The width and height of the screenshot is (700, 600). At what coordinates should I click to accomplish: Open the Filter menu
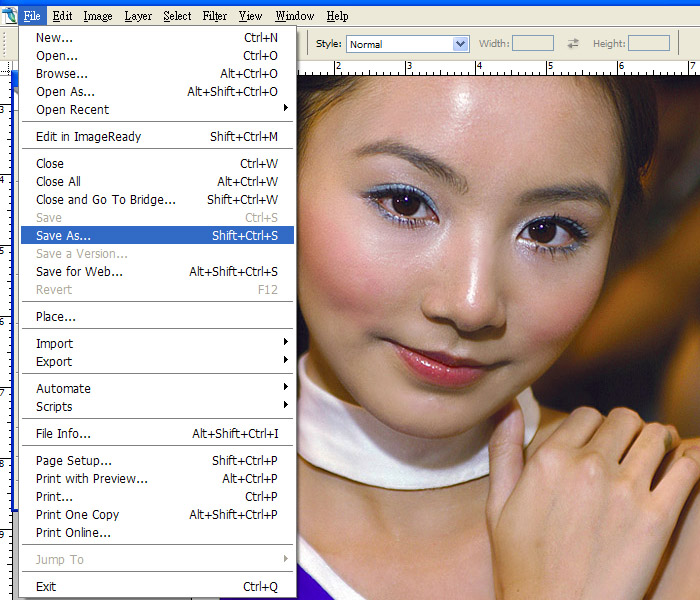[x=214, y=16]
